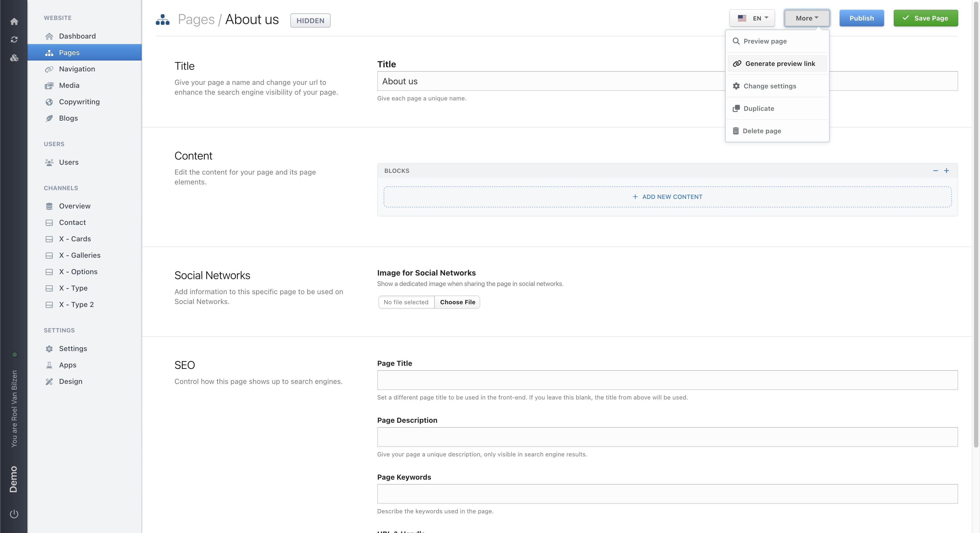
Task: Click the Apps flask icon under SETTINGS
Action: pyautogui.click(x=49, y=365)
